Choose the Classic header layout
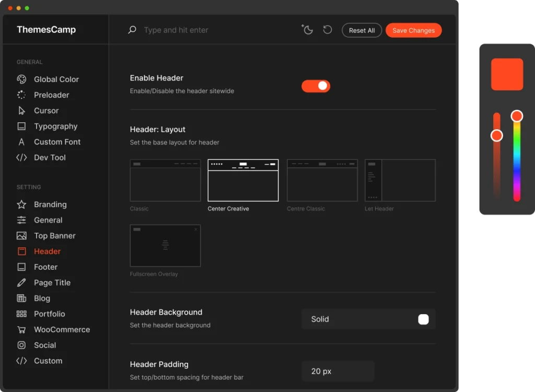The height and width of the screenshot is (392, 535). (165, 180)
